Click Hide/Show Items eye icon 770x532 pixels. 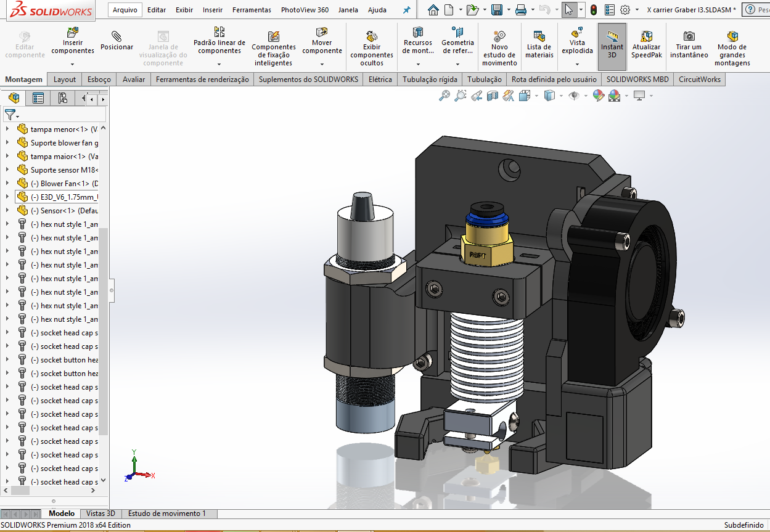click(573, 96)
